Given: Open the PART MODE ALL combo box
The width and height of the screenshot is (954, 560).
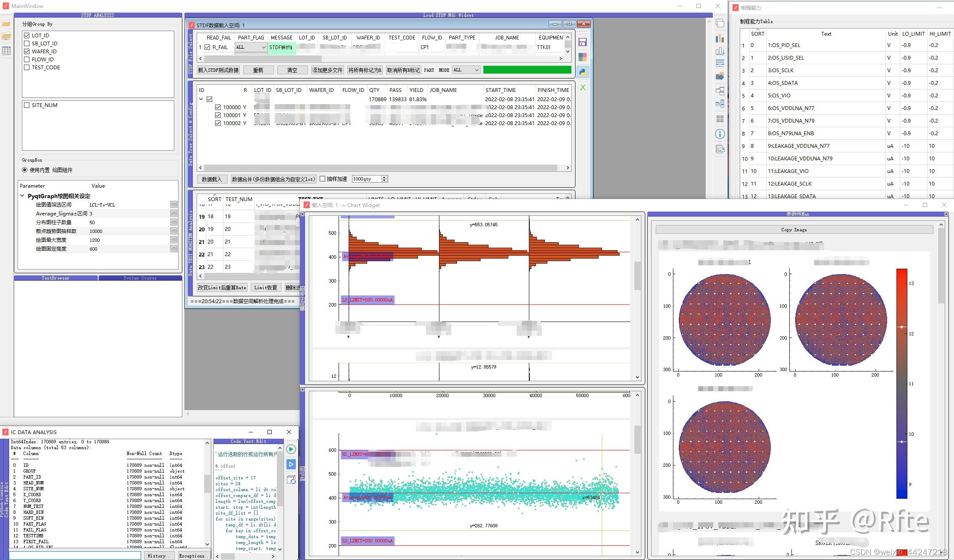Looking at the screenshot, I should tap(466, 70).
